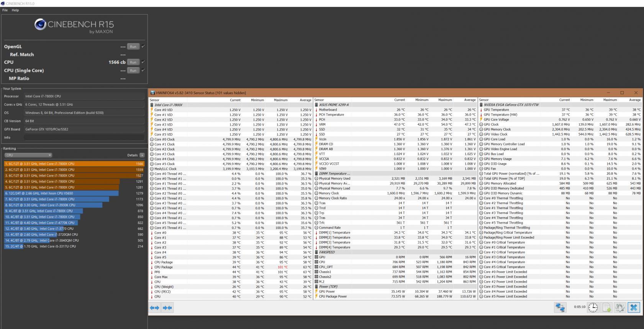This screenshot has height=329, width=644.
Task: Click the fan icon beside CPU_OPT
Action: click(x=316, y=267)
